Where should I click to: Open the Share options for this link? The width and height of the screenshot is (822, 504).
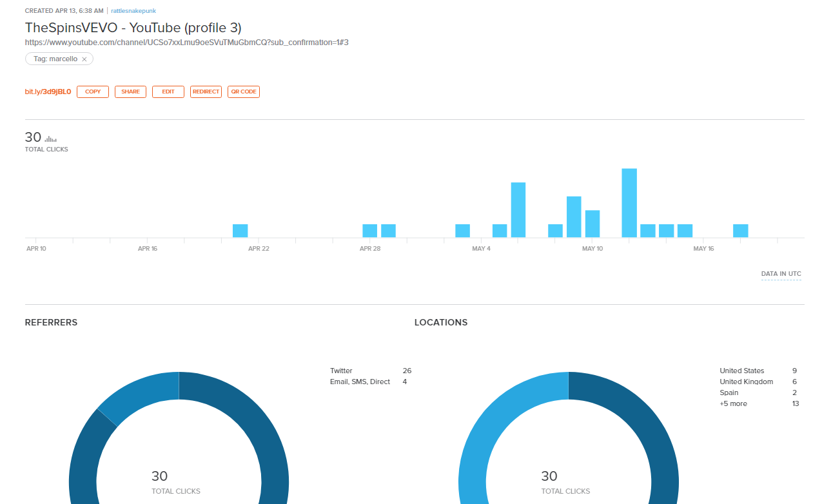(x=130, y=92)
